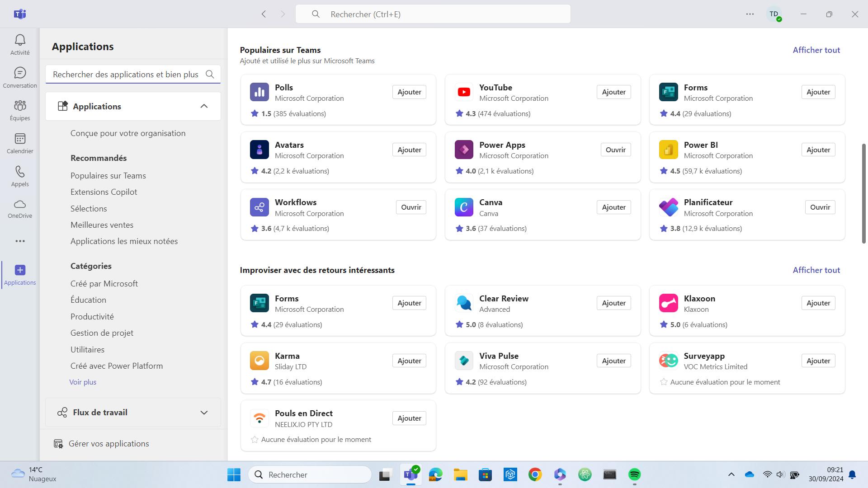Select Extensions Copilot
868x488 pixels.
pos(104,192)
